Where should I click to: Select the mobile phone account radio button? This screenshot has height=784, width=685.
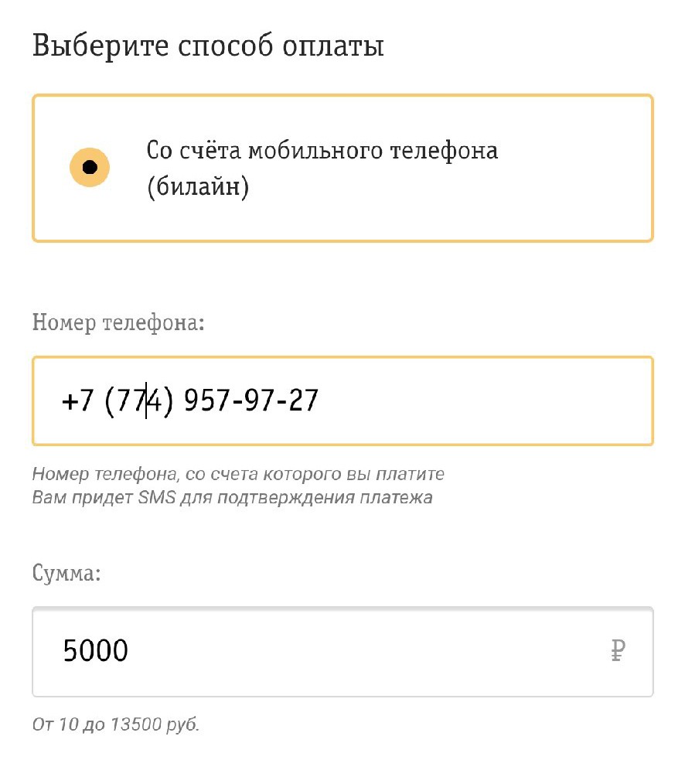click(x=90, y=168)
